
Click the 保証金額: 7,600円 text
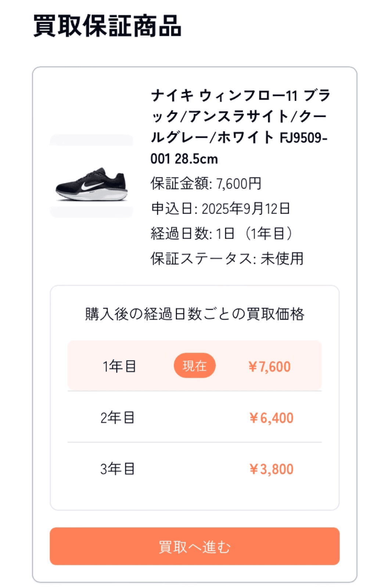tap(206, 184)
